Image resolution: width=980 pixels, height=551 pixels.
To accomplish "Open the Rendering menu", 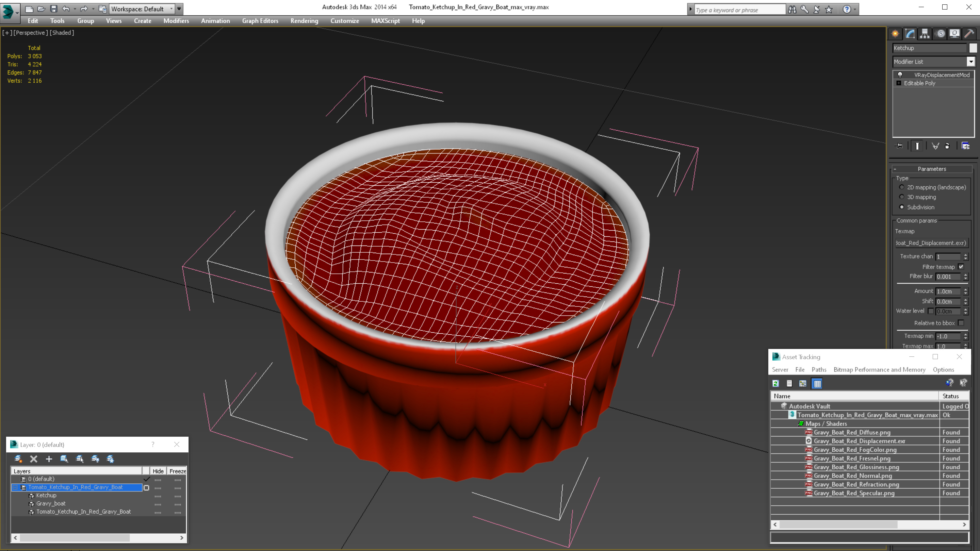I will click(304, 21).
